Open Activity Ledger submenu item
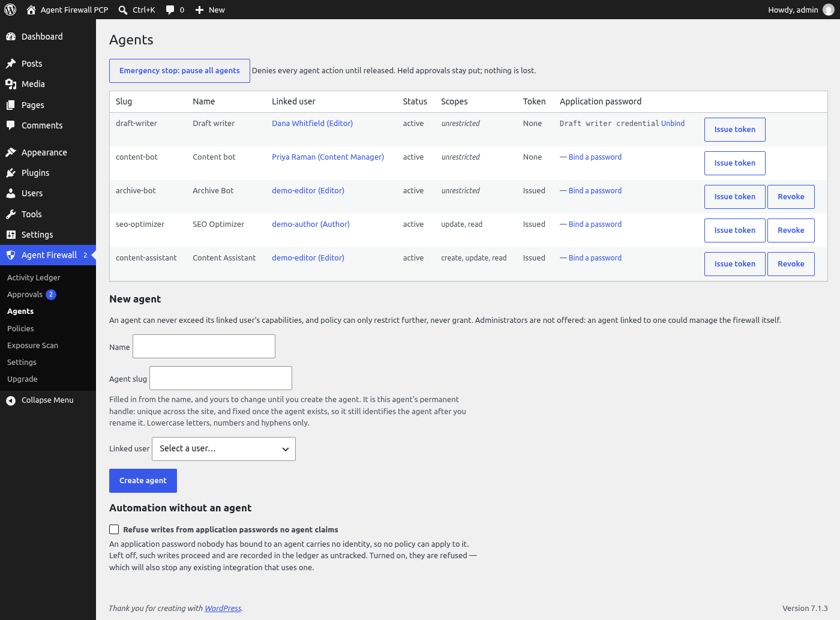 [x=34, y=278]
